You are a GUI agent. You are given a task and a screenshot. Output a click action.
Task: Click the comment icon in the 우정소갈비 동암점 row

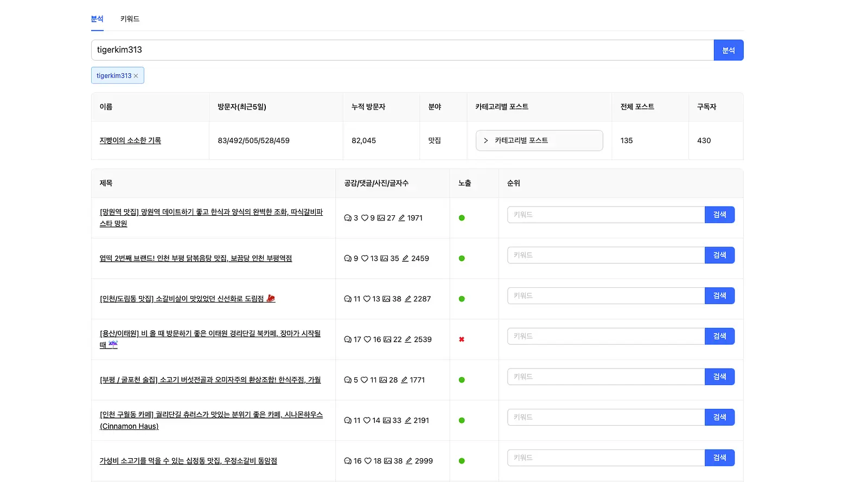(x=348, y=461)
